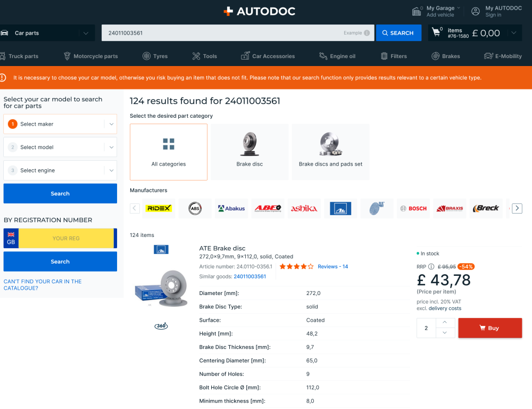Viewport: 532px width, 409px height.
Task: Click ATE brand logo above product image
Action: [x=161, y=250]
